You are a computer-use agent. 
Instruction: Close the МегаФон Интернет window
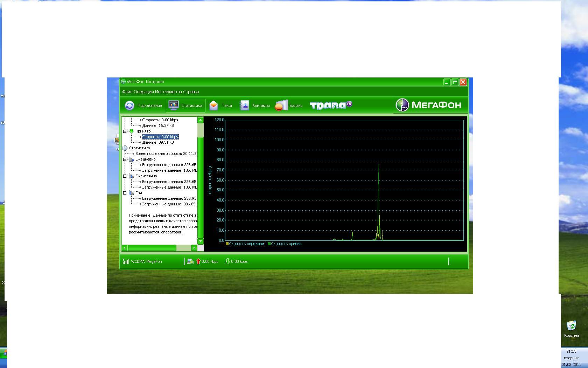463,82
